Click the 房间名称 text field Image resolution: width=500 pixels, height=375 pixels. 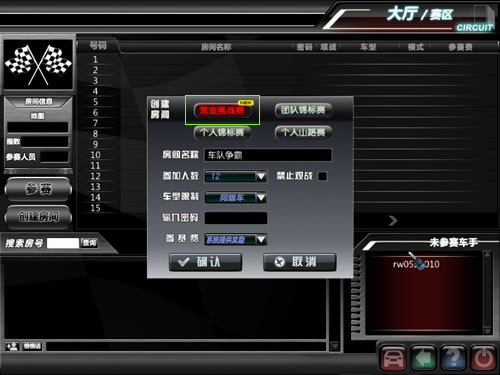pyautogui.click(x=268, y=155)
